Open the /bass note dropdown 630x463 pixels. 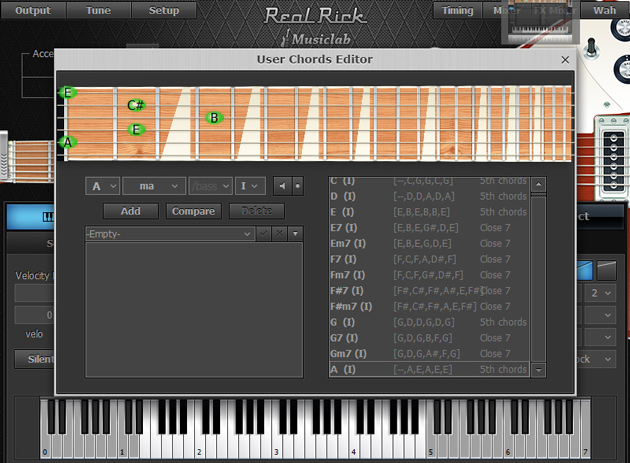(211, 186)
